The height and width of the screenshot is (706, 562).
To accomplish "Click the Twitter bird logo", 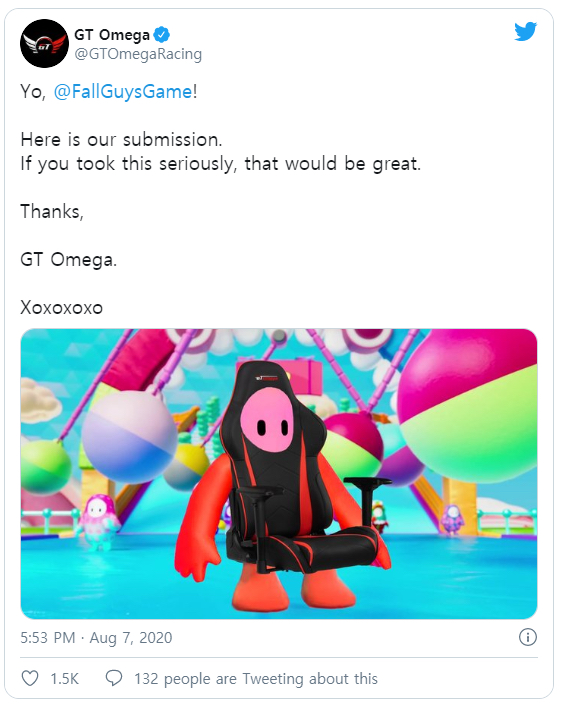I will coord(526,31).
